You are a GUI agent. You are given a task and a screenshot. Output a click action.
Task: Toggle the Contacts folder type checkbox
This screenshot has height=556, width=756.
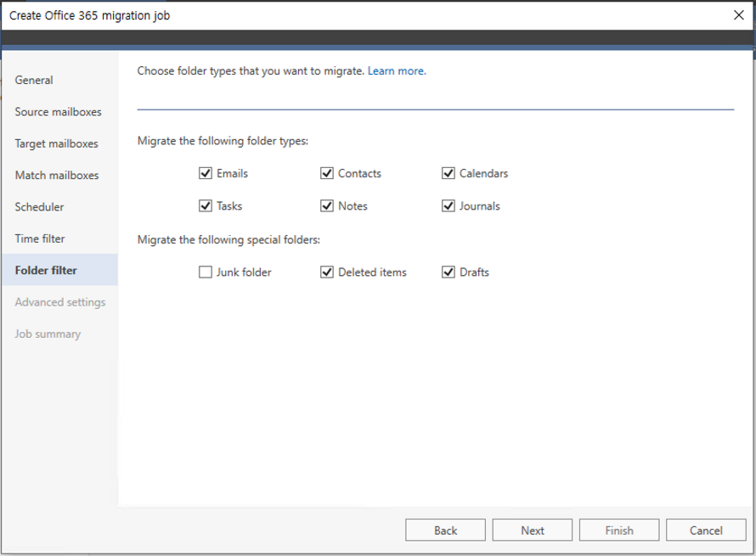327,173
